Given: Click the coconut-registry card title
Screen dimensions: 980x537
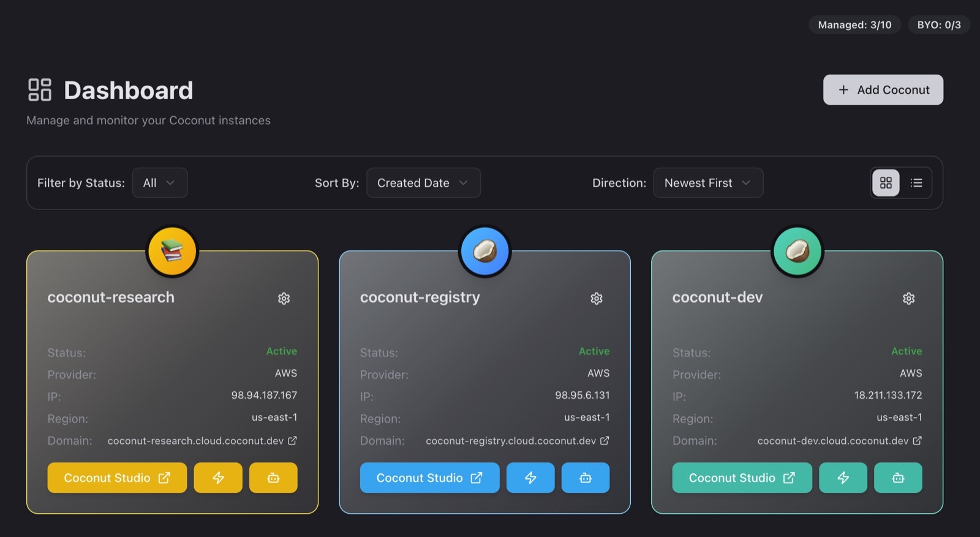Looking at the screenshot, I should pos(420,298).
